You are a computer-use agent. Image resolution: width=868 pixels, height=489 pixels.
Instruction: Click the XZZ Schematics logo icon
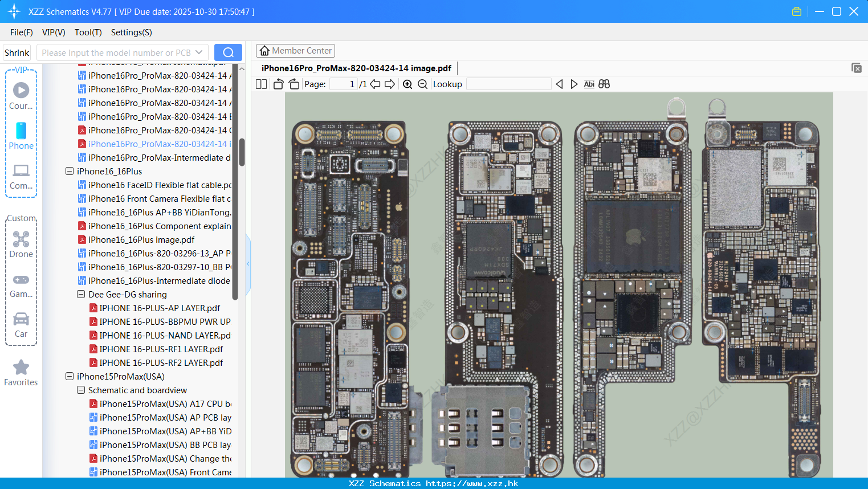[14, 11]
